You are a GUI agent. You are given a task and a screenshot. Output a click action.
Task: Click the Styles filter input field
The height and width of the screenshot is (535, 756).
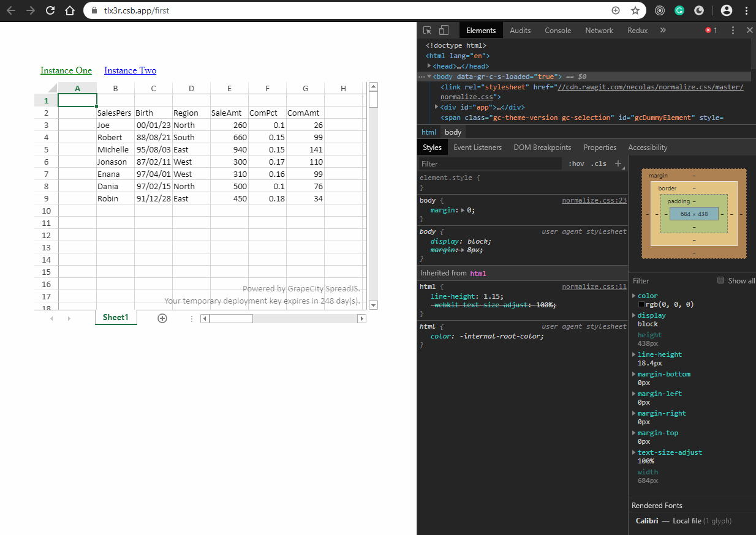pyautogui.click(x=490, y=163)
